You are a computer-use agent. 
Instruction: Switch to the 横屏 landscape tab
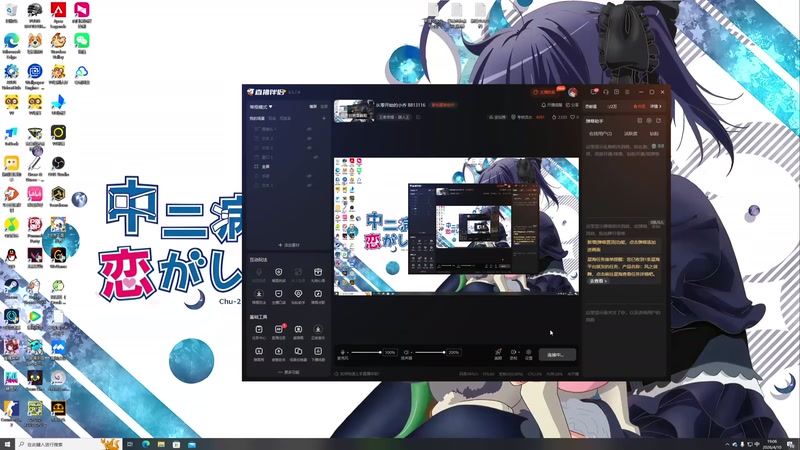click(313, 107)
